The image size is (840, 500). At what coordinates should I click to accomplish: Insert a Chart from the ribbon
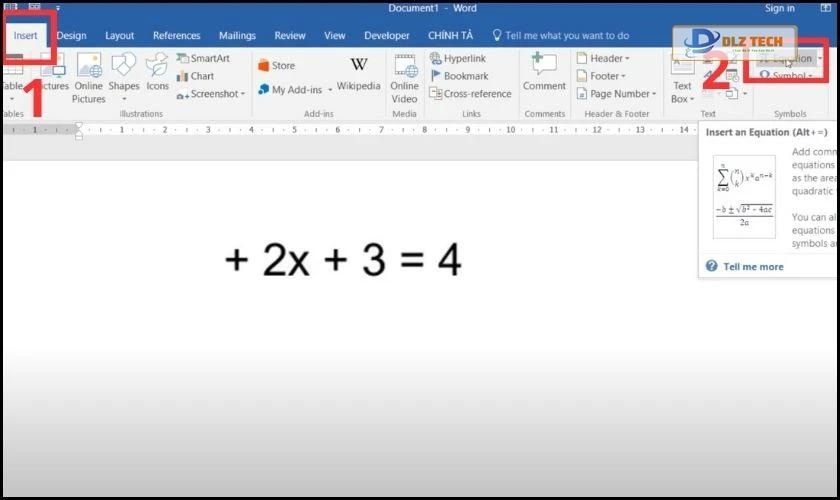[196, 76]
